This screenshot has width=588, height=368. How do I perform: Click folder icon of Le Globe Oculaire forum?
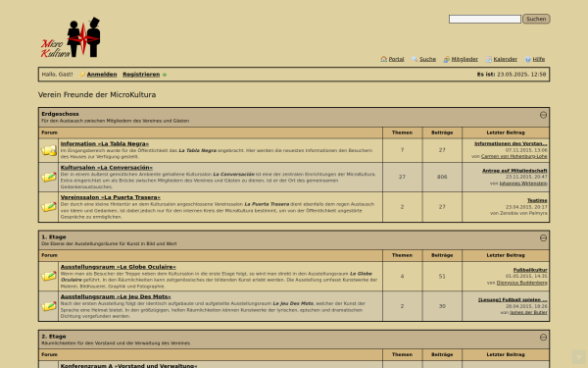pos(49,276)
